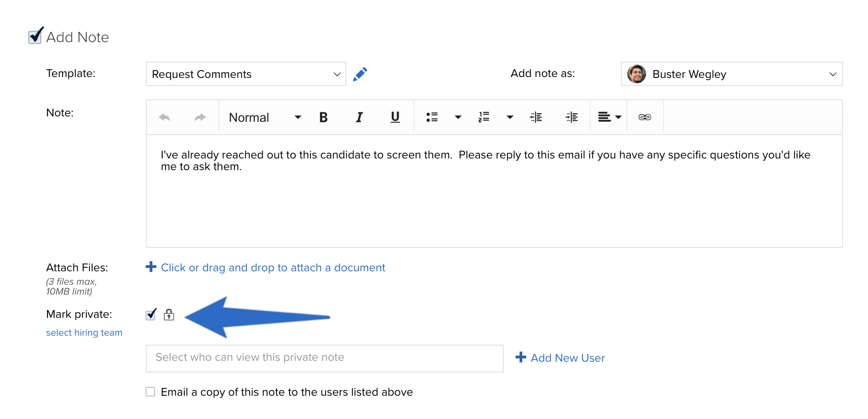This screenshot has height=419, width=868.
Task: Click the redo arrow in the note toolbar
Action: pyautogui.click(x=200, y=117)
